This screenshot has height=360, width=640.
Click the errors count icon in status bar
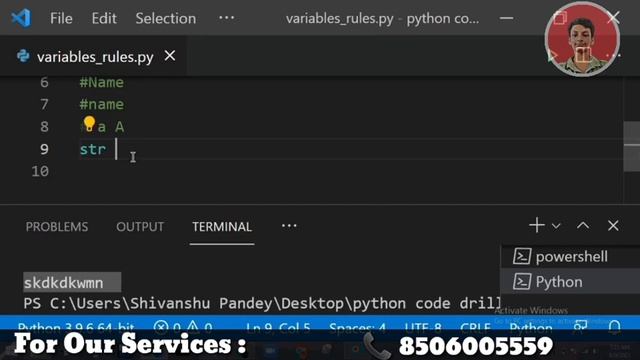point(161,327)
